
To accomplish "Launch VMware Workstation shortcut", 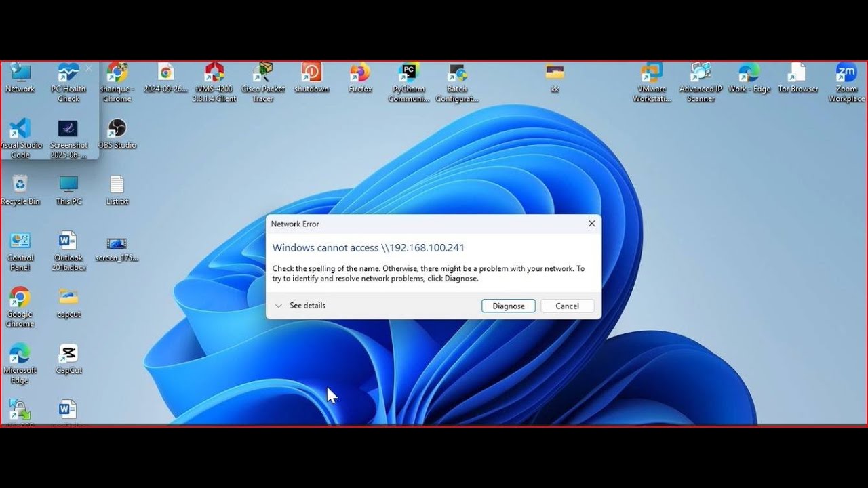I will point(652,83).
